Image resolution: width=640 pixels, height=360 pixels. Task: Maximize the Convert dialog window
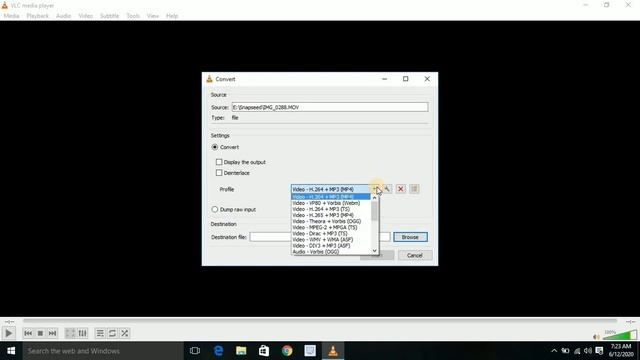point(406,79)
